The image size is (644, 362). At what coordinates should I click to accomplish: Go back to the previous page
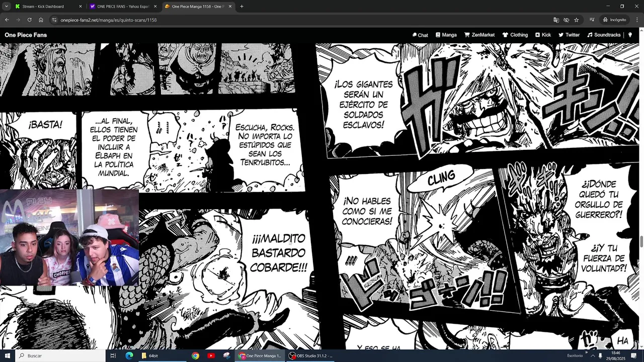(x=7, y=20)
